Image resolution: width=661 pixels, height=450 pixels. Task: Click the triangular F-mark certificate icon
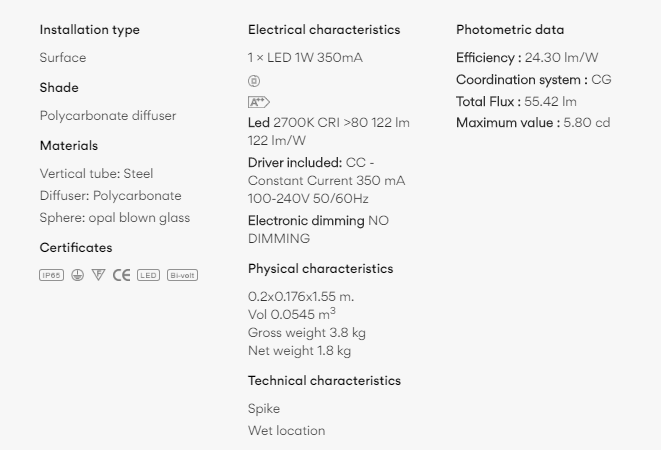(98, 275)
